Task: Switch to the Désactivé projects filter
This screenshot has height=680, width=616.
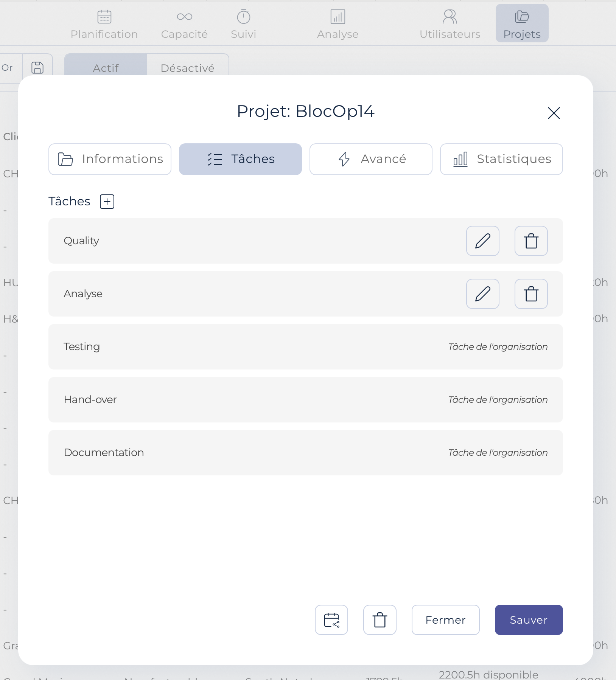Action: pos(188,68)
